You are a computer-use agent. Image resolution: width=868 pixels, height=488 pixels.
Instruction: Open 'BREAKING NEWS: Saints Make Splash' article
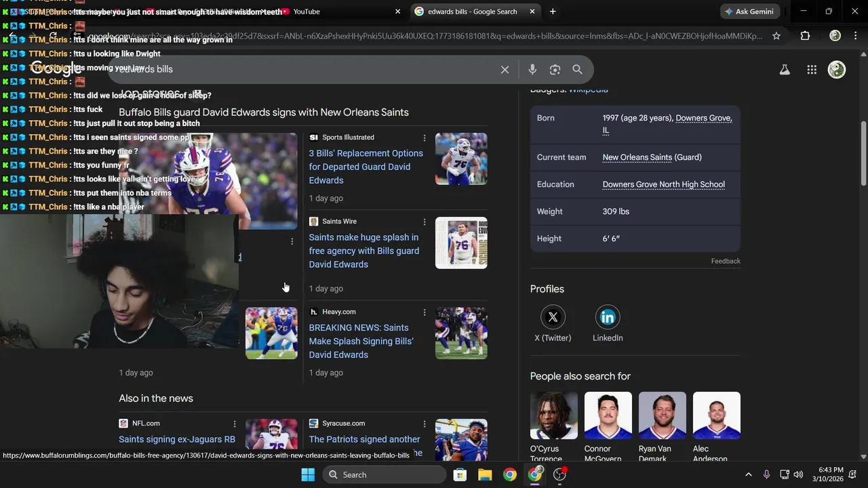361,341
